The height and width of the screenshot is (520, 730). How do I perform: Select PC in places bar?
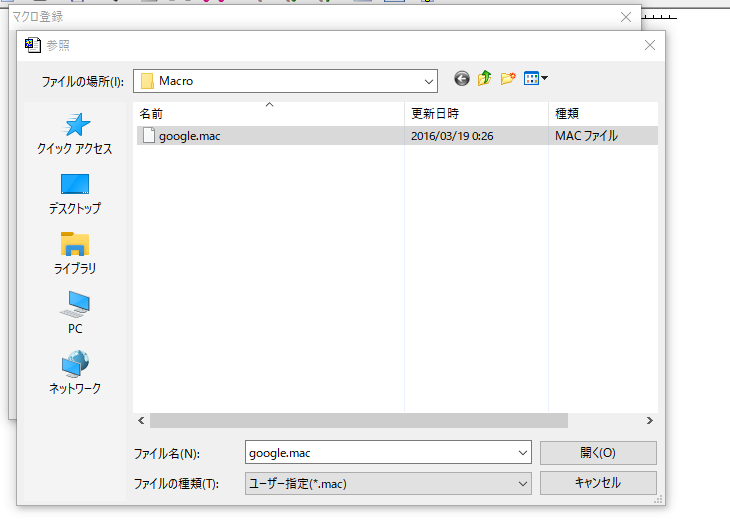click(75, 313)
